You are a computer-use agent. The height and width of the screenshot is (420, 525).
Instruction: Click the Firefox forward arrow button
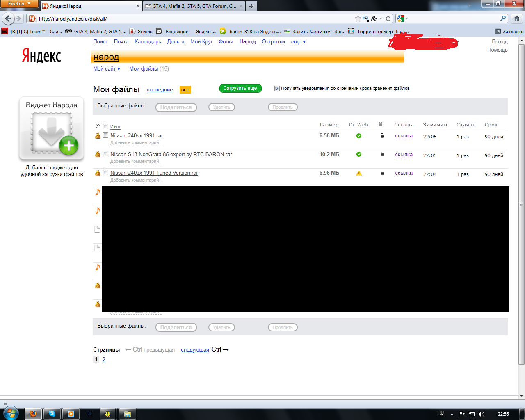tap(18, 18)
